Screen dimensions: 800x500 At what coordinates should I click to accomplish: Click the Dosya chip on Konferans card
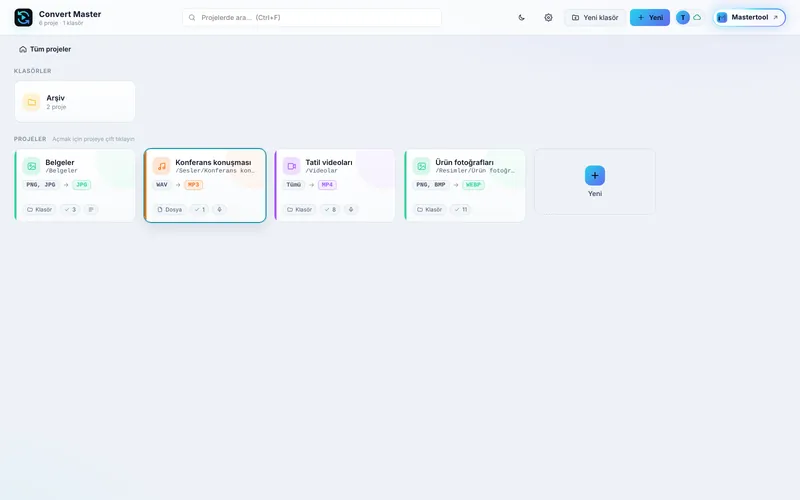[x=170, y=209]
